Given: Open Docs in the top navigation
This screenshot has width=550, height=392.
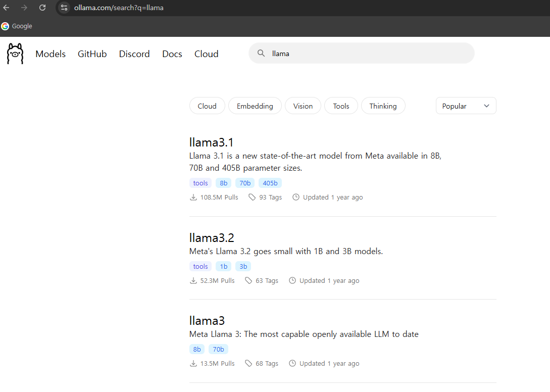Looking at the screenshot, I should [172, 54].
